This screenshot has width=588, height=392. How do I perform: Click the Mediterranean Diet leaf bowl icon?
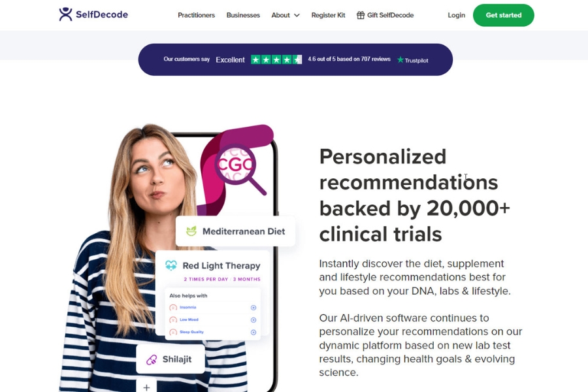click(191, 231)
